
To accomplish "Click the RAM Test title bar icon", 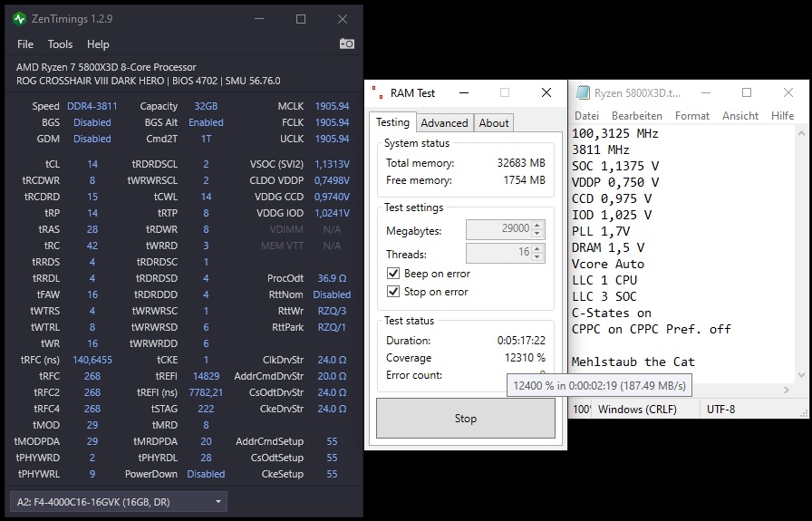I will click(378, 92).
